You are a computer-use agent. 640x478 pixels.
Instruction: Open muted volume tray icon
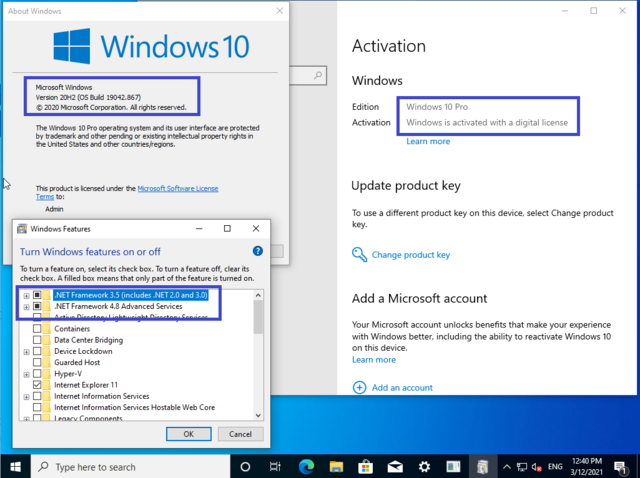click(x=536, y=467)
